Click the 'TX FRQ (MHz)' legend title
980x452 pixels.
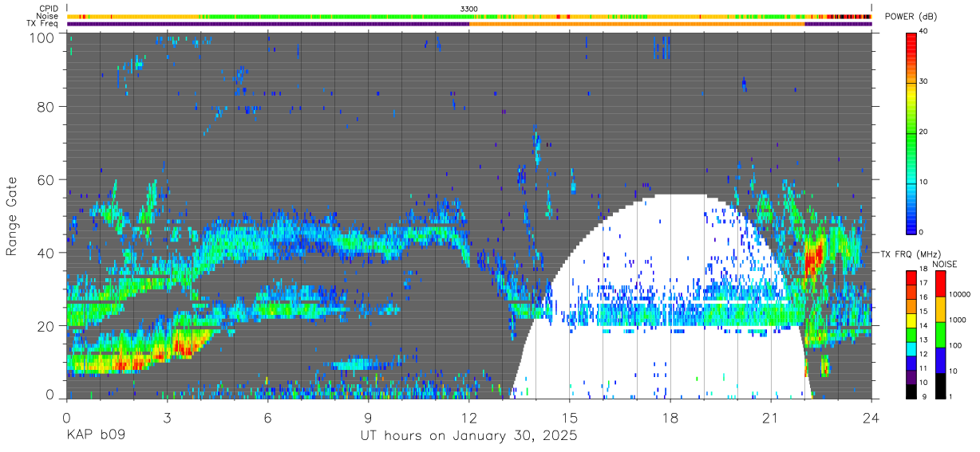[910, 254]
